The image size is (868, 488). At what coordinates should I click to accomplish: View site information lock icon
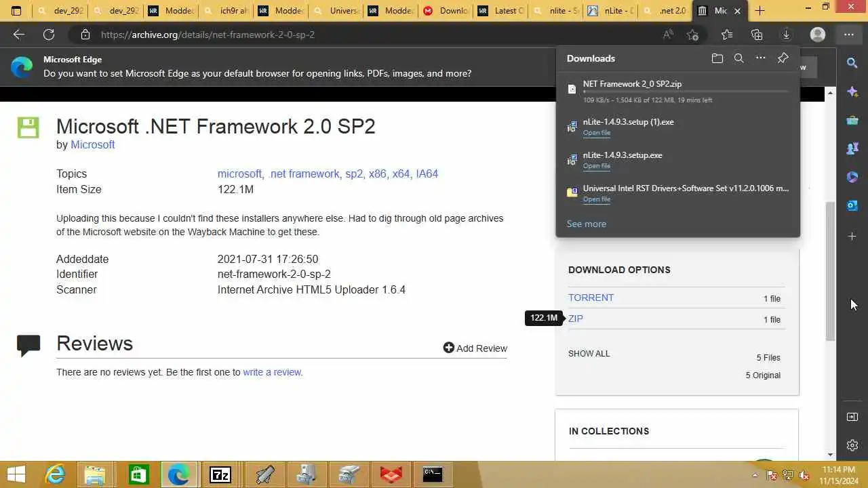pos(85,35)
